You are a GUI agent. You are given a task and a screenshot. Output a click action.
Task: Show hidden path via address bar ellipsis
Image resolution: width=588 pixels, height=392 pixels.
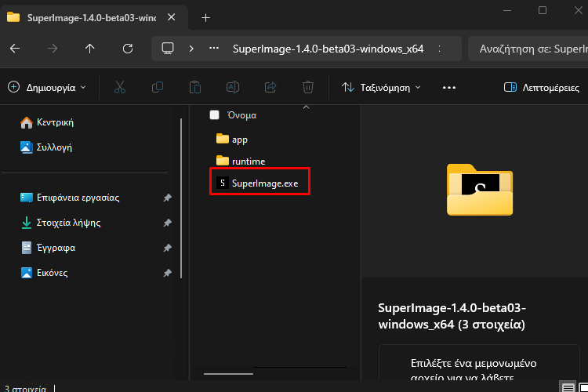click(214, 48)
